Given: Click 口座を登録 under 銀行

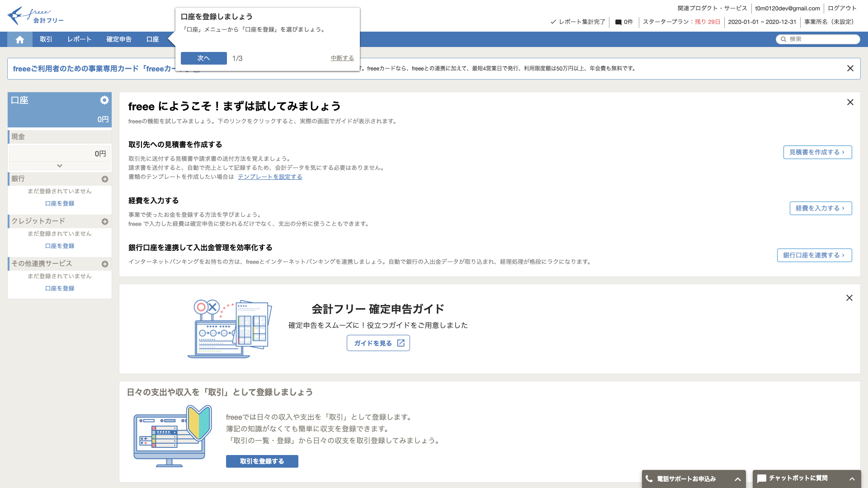Looking at the screenshot, I should [x=60, y=203].
